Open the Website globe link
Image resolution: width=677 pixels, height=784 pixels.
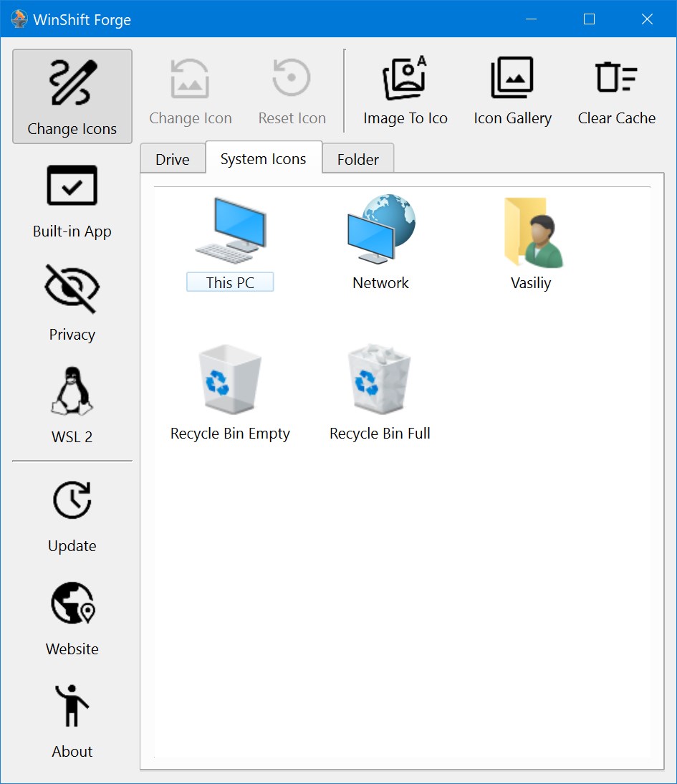point(72,618)
